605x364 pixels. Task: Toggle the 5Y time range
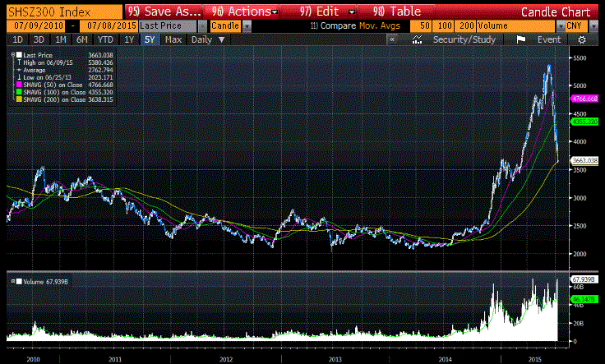pyautogui.click(x=150, y=39)
